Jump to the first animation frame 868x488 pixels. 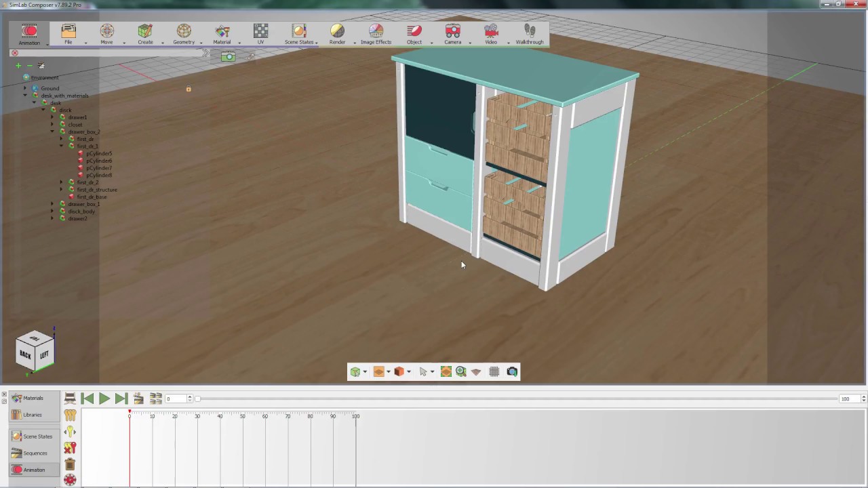click(x=87, y=399)
